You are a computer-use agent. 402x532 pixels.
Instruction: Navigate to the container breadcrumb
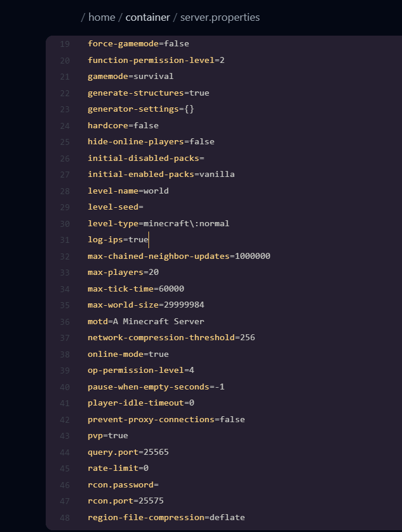click(x=147, y=17)
